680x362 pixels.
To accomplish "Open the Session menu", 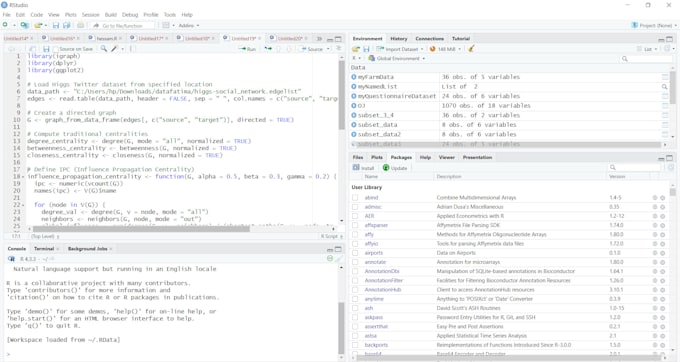I will [91, 15].
